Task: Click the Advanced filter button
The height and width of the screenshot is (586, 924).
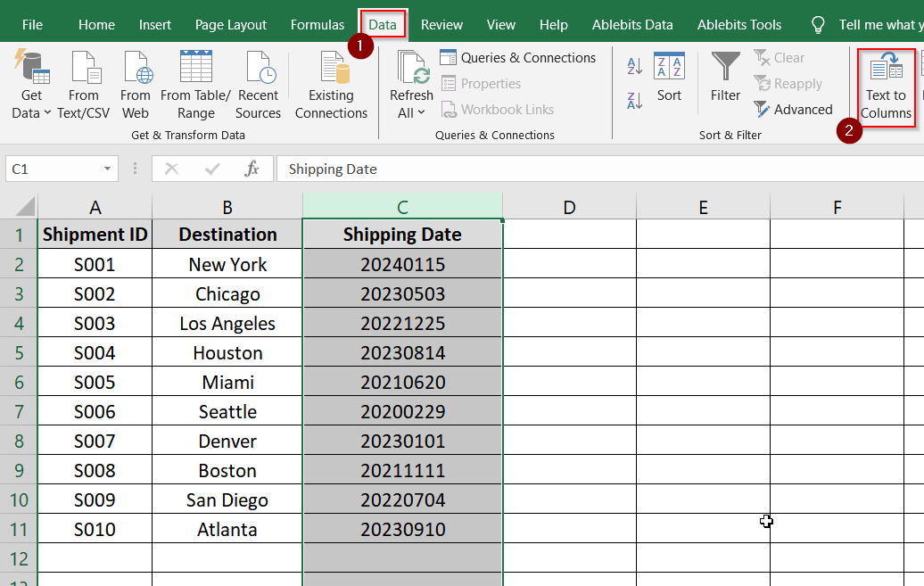Action: [793, 110]
